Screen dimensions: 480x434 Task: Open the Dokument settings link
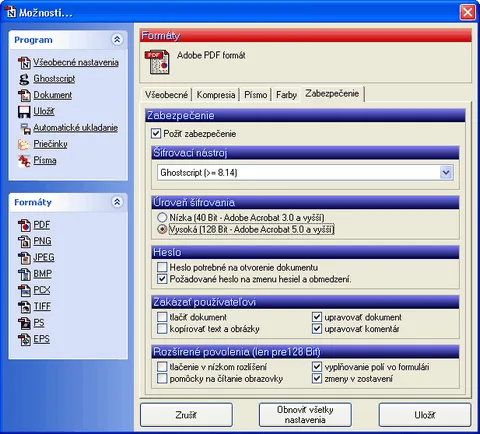53,95
